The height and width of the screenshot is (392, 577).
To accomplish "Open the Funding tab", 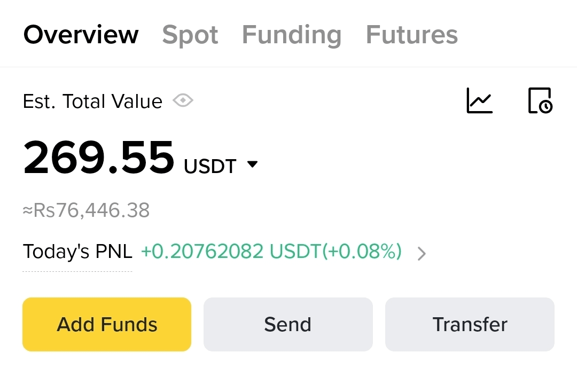I will 292,35.
